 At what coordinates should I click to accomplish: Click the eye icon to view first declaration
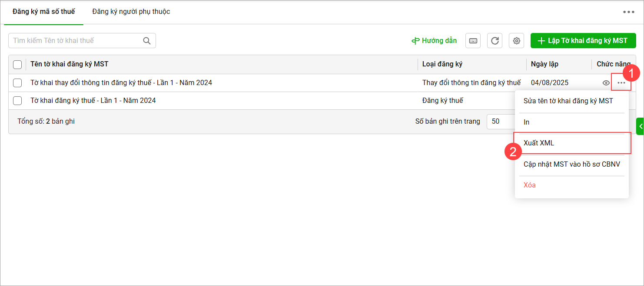click(x=606, y=83)
